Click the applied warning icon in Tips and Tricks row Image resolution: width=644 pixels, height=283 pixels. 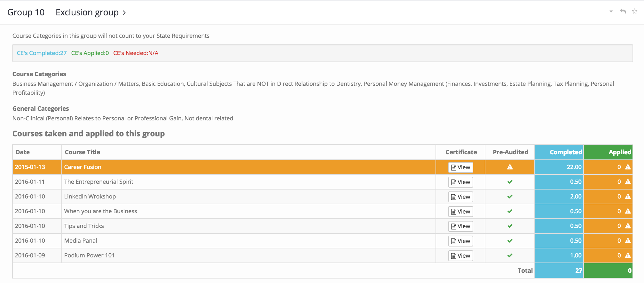[628, 226]
